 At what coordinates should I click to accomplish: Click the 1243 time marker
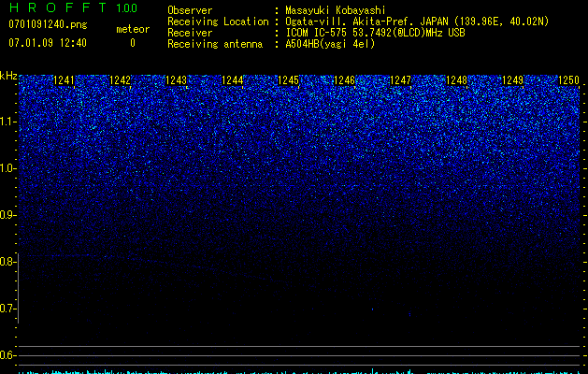tap(177, 80)
